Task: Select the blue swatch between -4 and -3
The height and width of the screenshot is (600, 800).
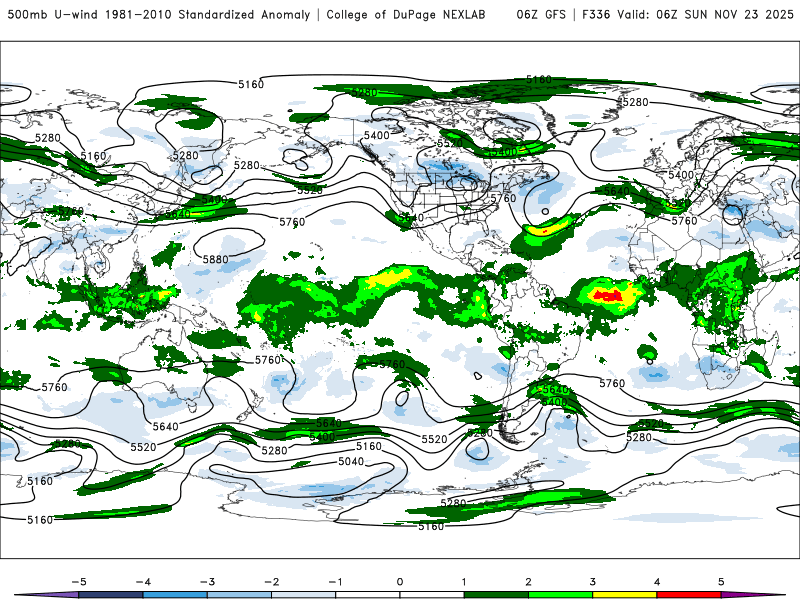Action: tap(175, 595)
